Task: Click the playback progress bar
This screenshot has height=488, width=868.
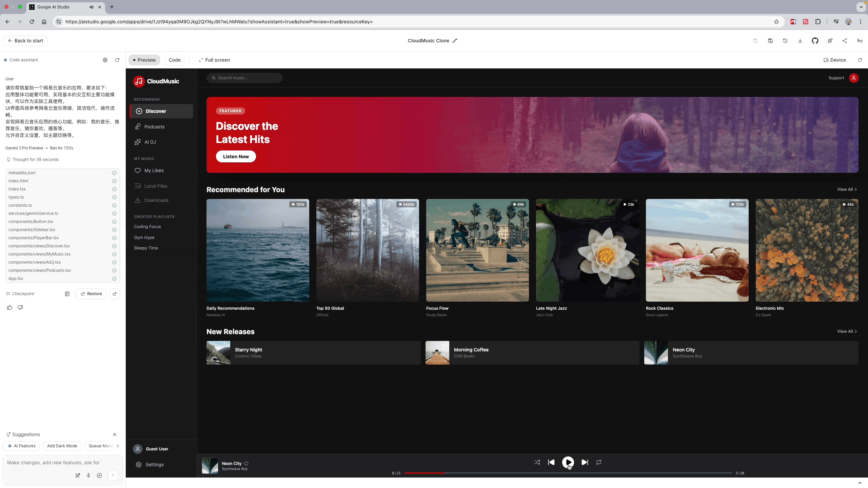Action: (568, 473)
